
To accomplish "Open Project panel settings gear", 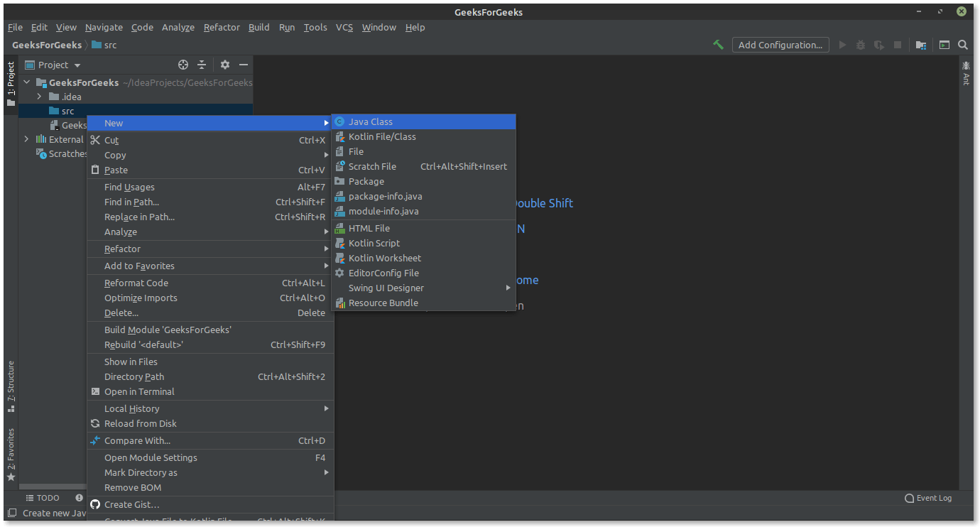I will (224, 65).
